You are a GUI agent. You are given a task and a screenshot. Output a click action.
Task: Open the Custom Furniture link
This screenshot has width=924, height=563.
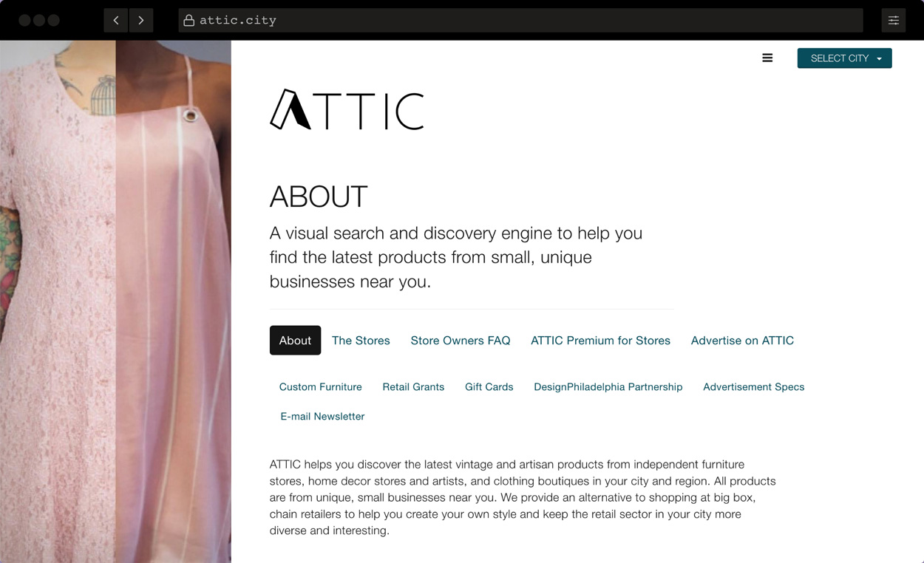click(320, 386)
